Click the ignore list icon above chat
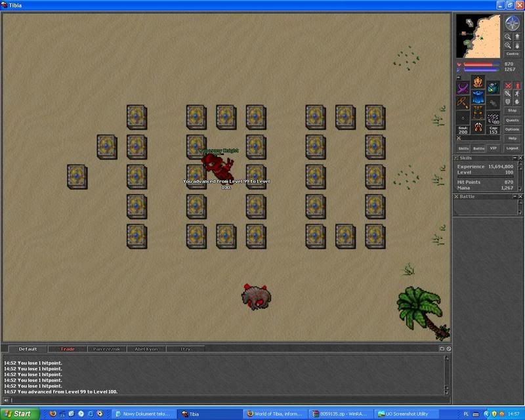This screenshot has height=420, width=525. 449,348
